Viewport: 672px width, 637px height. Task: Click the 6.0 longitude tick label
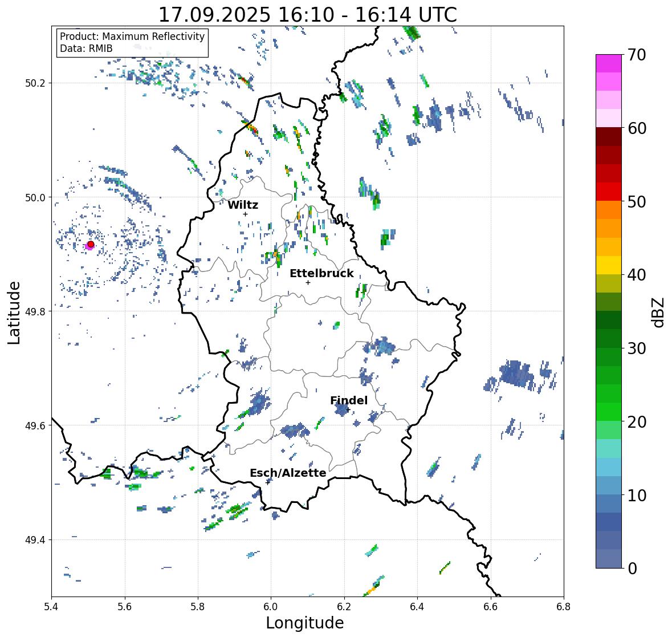271,607
